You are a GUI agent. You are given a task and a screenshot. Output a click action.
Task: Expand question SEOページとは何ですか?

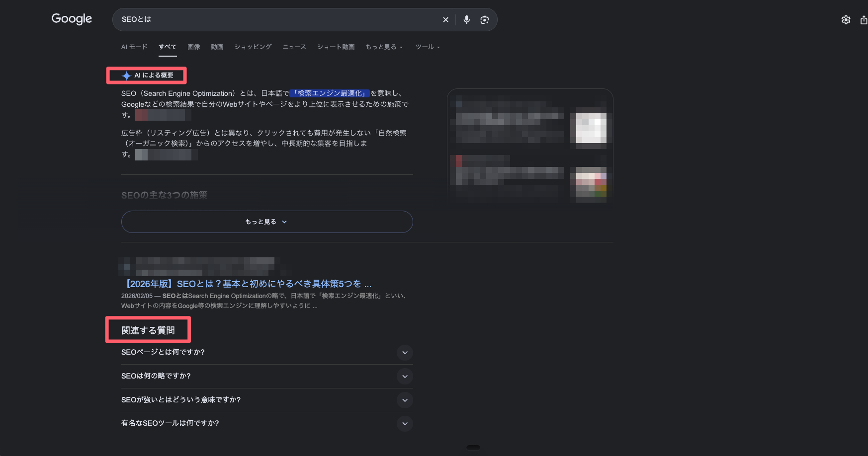pos(267,352)
